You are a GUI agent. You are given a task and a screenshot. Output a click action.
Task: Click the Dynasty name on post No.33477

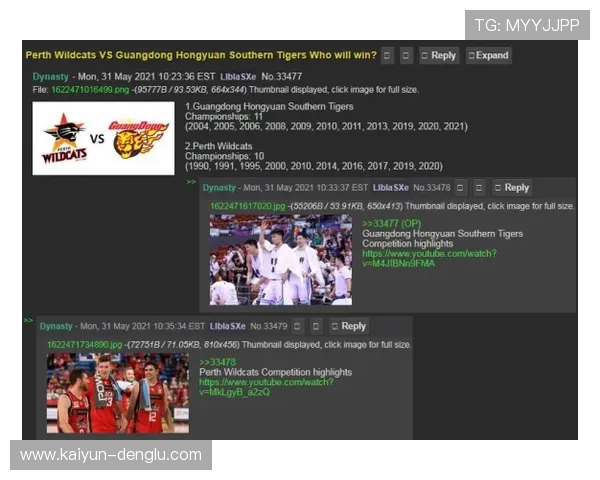(x=51, y=77)
